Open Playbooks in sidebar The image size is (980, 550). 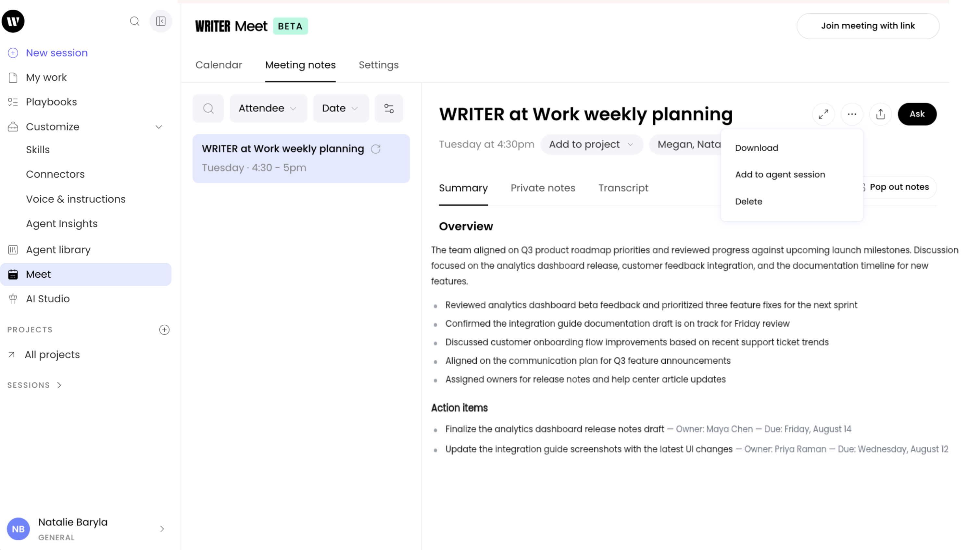(51, 102)
